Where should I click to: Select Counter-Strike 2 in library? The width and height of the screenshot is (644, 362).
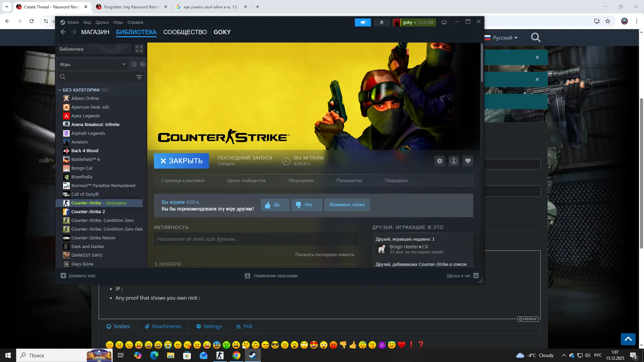tap(88, 212)
